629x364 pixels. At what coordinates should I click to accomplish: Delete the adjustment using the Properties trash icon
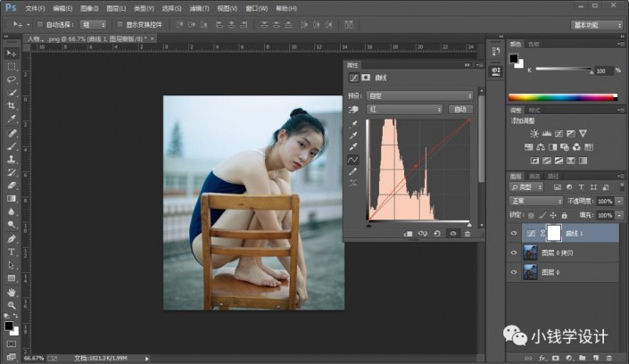point(467,234)
